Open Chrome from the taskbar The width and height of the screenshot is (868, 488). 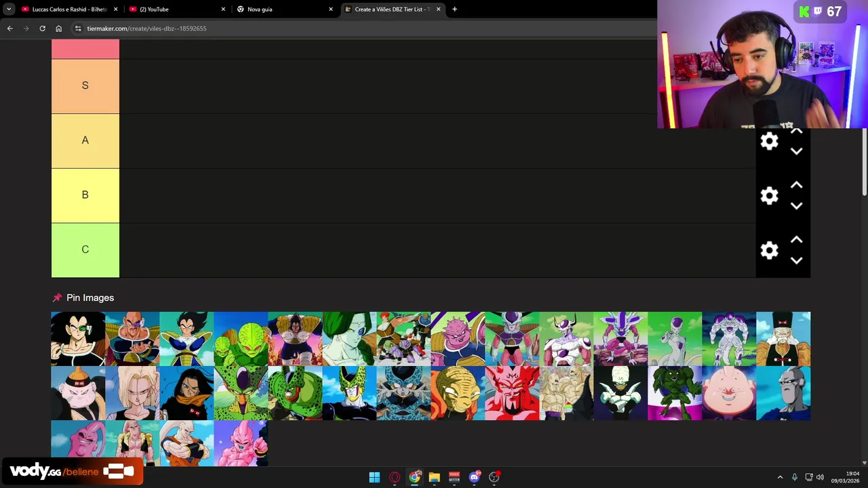(414, 477)
